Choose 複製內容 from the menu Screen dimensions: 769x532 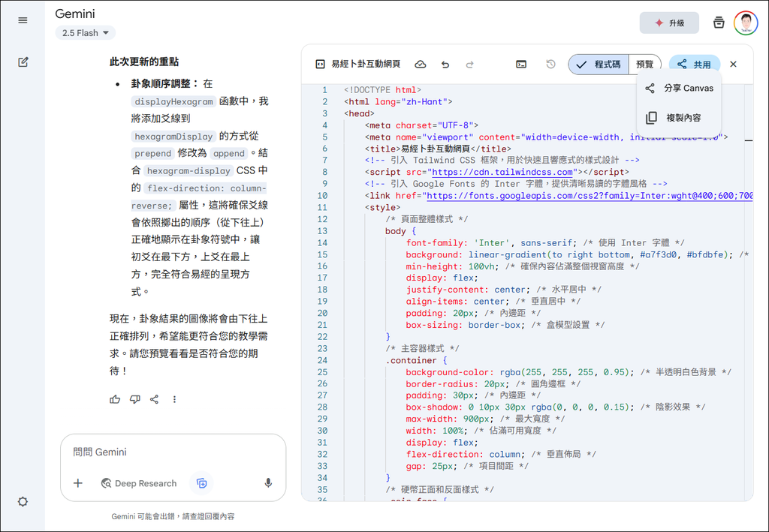coord(679,118)
